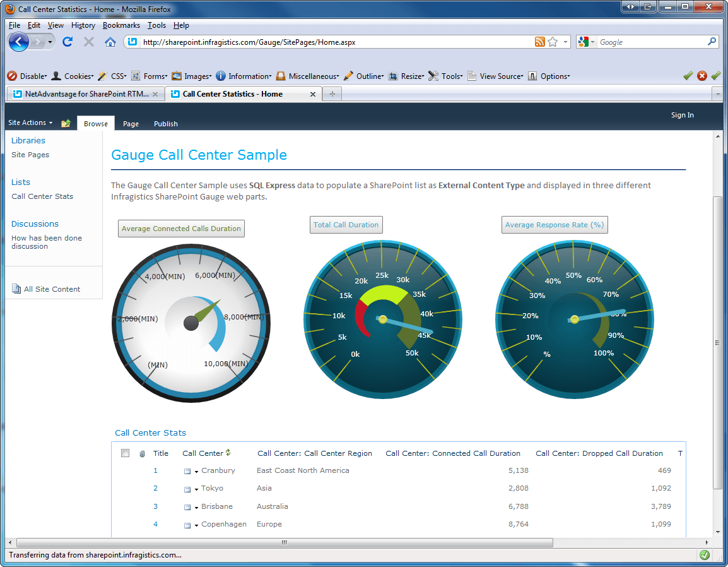Open the Outline toolbar menu
Viewport: 728px width, 567px height.
[363, 76]
